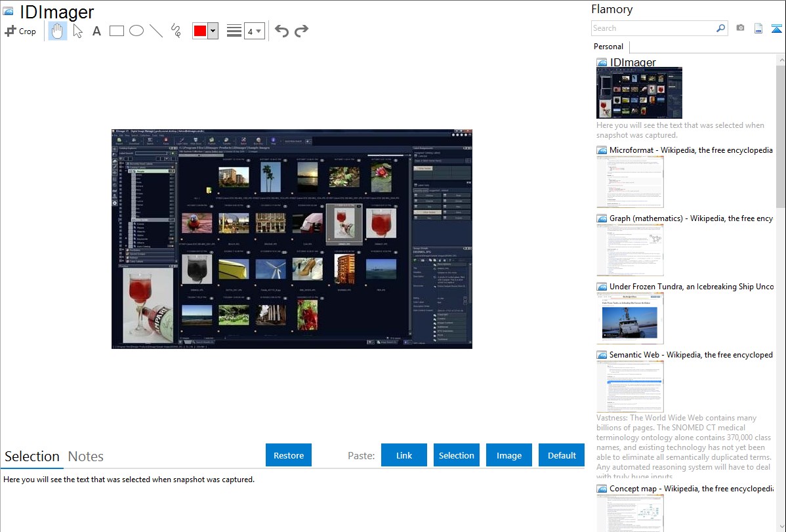Activate the hand pan tool
The height and width of the screenshot is (532, 786).
(x=57, y=31)
